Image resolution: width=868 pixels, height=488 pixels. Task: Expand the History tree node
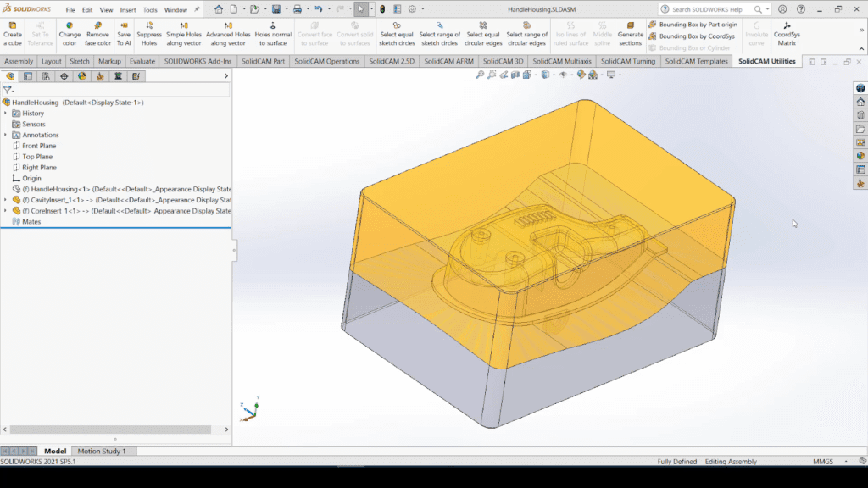(x=5, y=113)
